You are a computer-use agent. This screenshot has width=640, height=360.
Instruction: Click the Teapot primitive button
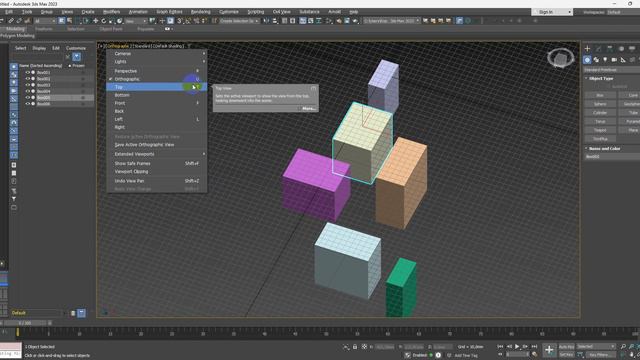pos(600,130)
